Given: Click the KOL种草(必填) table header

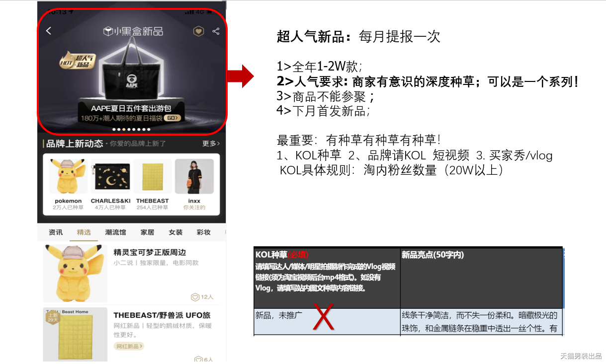Looking at the screenshot, I should point(327,278).
